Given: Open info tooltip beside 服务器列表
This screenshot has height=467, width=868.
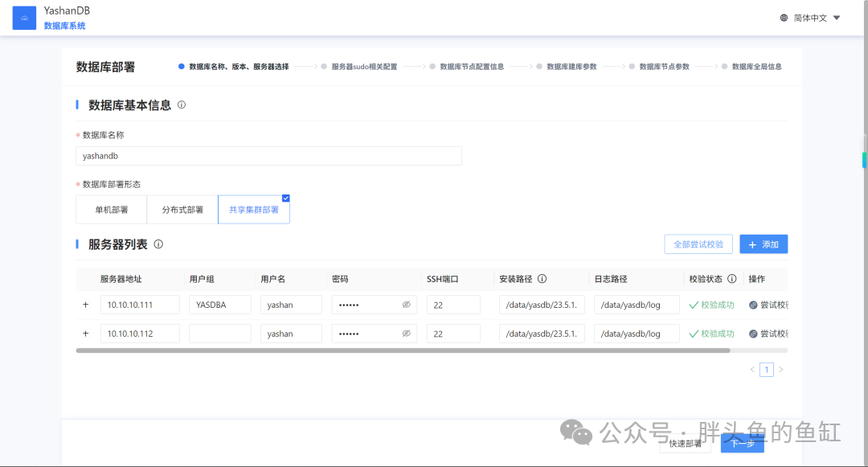Looking at the screenshot, I should (158, 244).
